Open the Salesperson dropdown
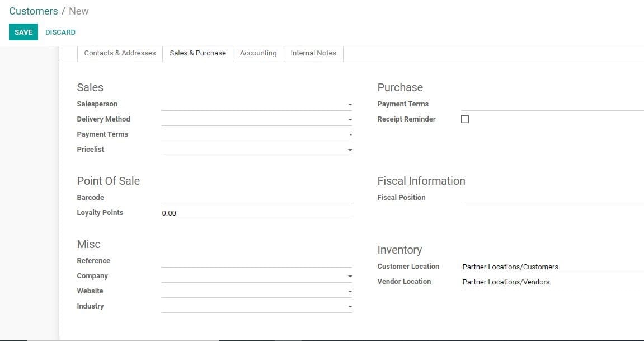The height and width of the screenshot is (341, 644). tap(350, 104)
